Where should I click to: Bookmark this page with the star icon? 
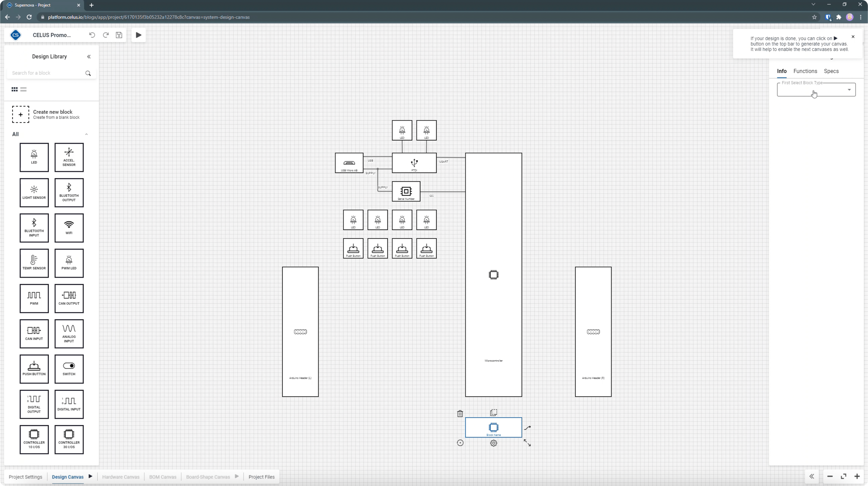[814, 17]
